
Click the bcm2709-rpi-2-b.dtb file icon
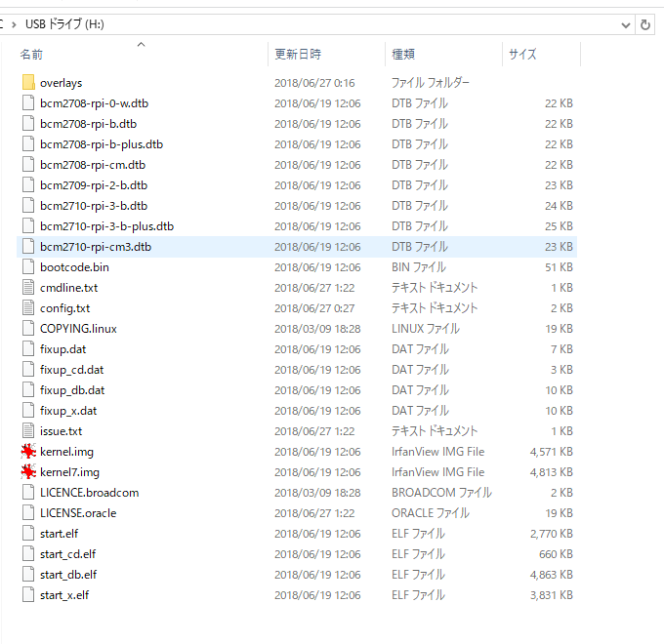[x=28, y=185]
